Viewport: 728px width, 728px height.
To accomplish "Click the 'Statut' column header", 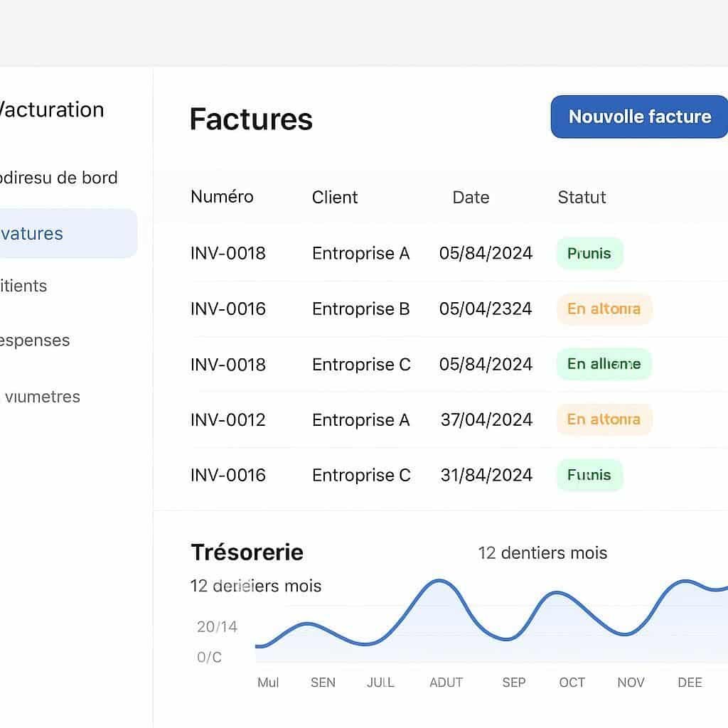I will [x=582, y=197].
